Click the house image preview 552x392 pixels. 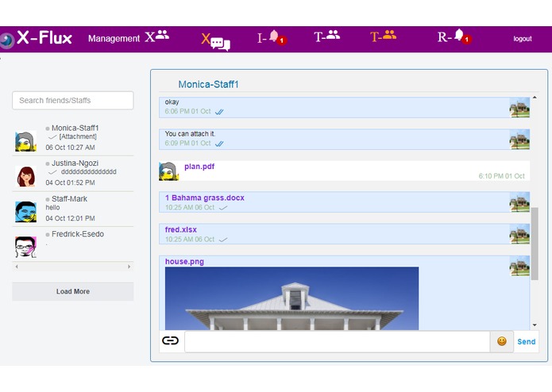click(291, 298)
